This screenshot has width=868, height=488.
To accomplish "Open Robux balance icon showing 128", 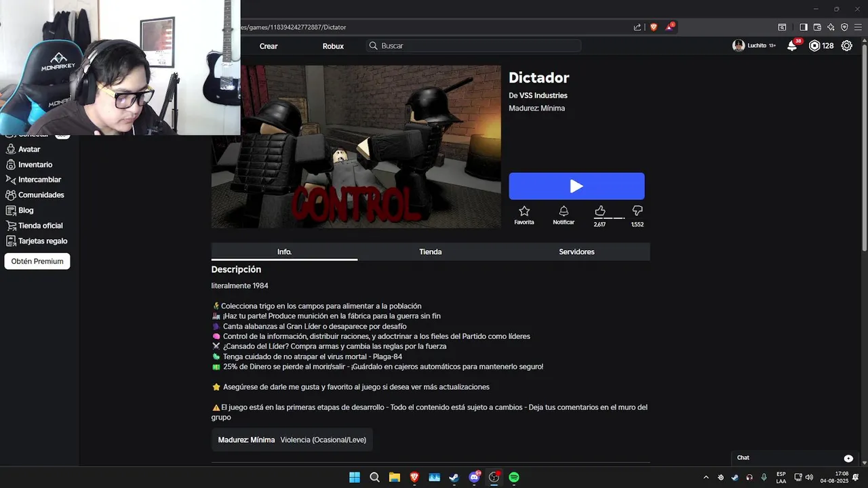I will [x=814, y=46].
